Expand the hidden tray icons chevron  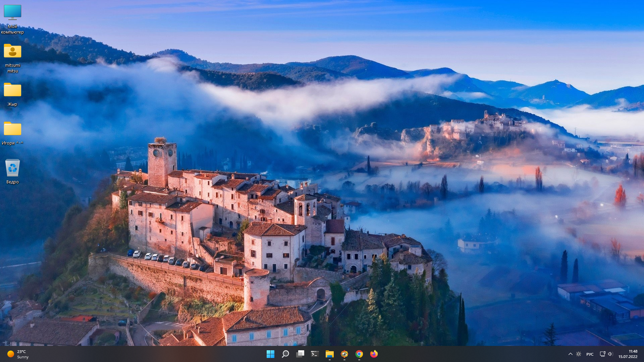pos(570,354)
